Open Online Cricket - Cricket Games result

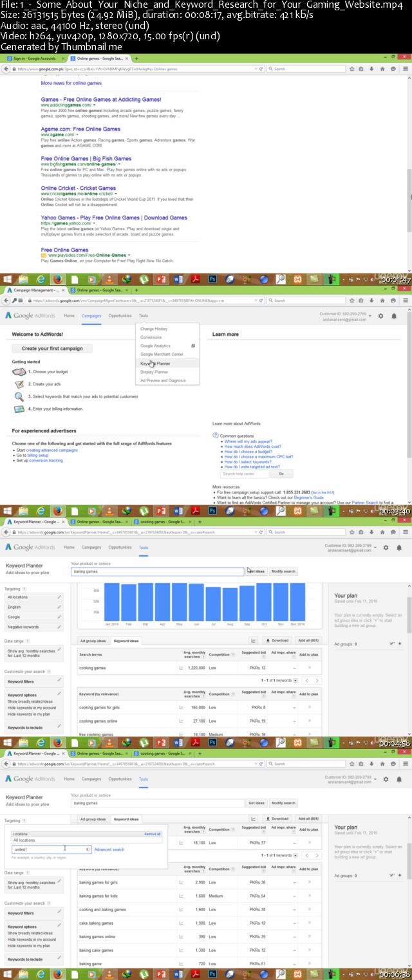[x=78, y=188]
